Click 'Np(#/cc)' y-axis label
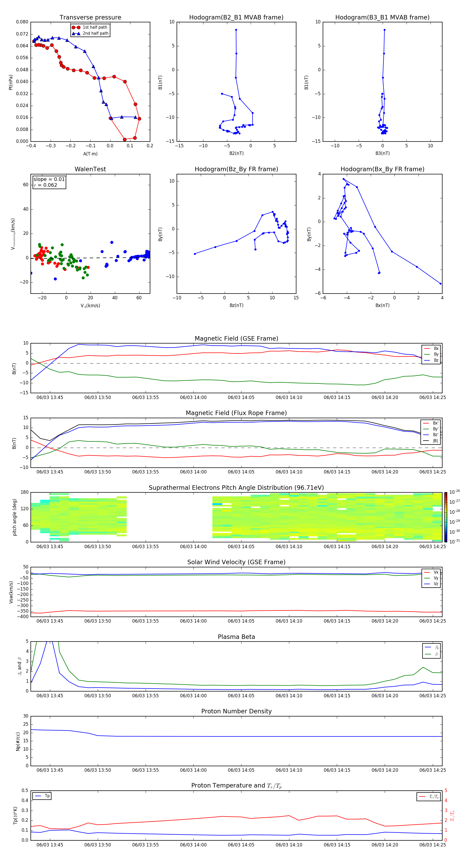This screenshot has height=868, width=473. pyautogui.click(x=18, y=741)
